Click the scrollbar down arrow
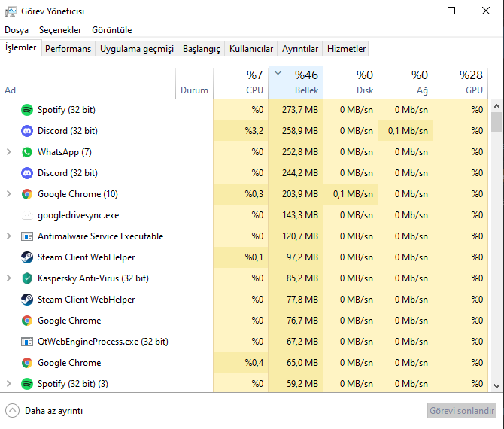 click(496, 385)
